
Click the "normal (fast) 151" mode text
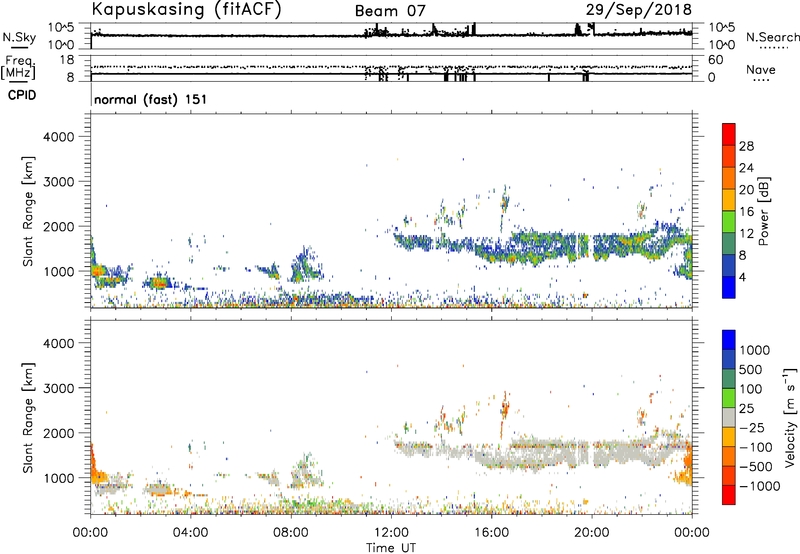coord(151,99)
